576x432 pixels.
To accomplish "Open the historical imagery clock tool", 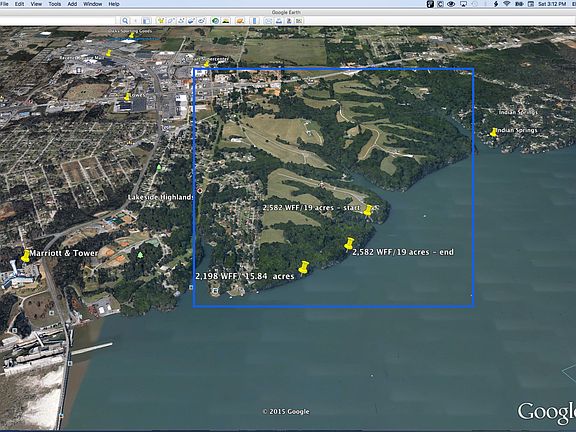I will tap(215, 21).
